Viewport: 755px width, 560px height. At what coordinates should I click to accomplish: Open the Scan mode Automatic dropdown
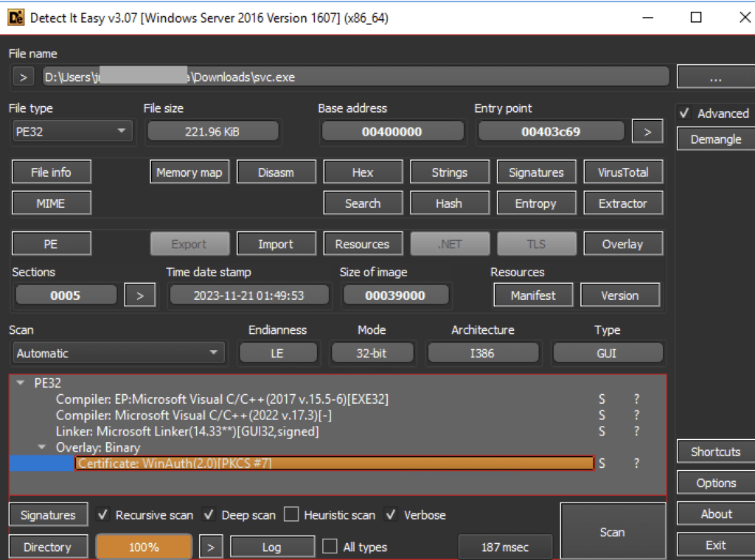coord(118,353)
